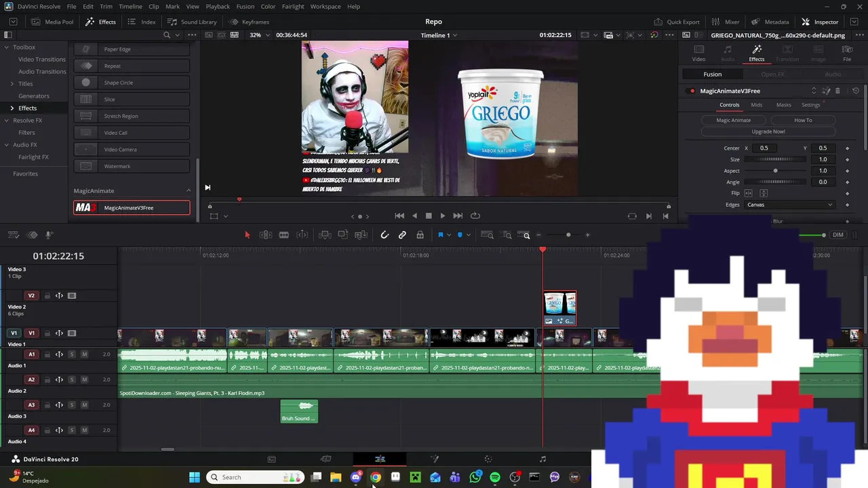
Task: Click the Overwrite Clip icon
Action: pyautogui.click(x=343, y=235)
